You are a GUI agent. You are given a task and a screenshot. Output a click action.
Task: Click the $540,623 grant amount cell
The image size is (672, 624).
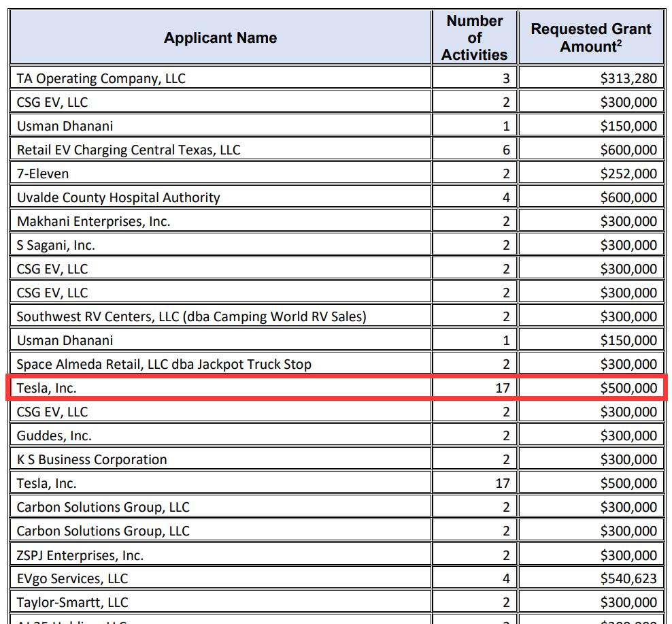[591, 578]
